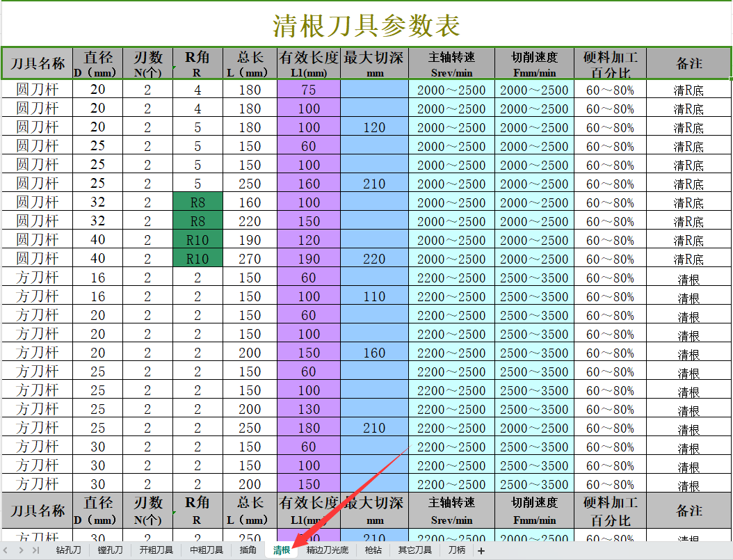Select the 开粗刀具 sheet tab
The image size is (733, 560).
point(156,550)
